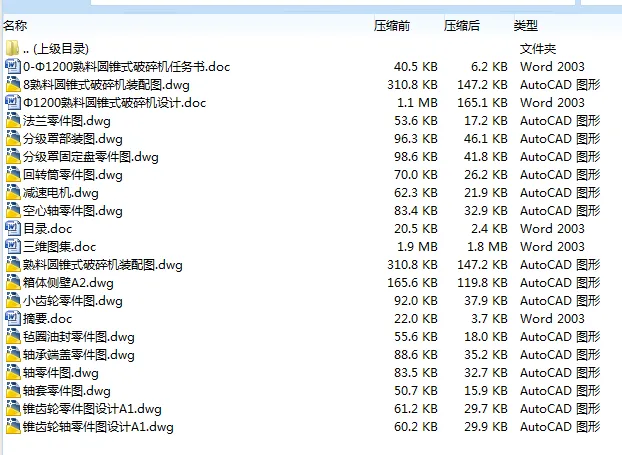Select file name 轴承端盖零件图.dwg
The image size is (622, 455).
coord(79,355)
